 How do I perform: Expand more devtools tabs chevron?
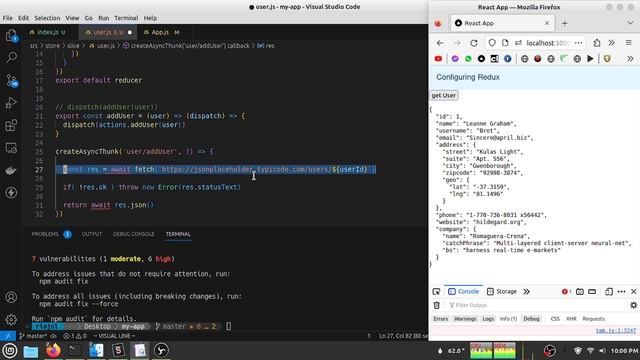[x=527, y=291]
